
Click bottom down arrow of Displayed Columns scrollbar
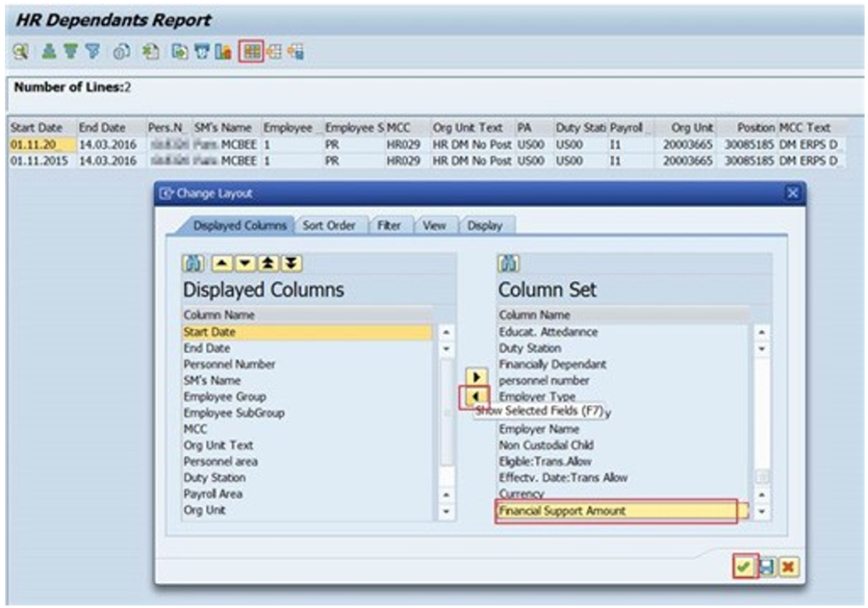pos(446,512)
